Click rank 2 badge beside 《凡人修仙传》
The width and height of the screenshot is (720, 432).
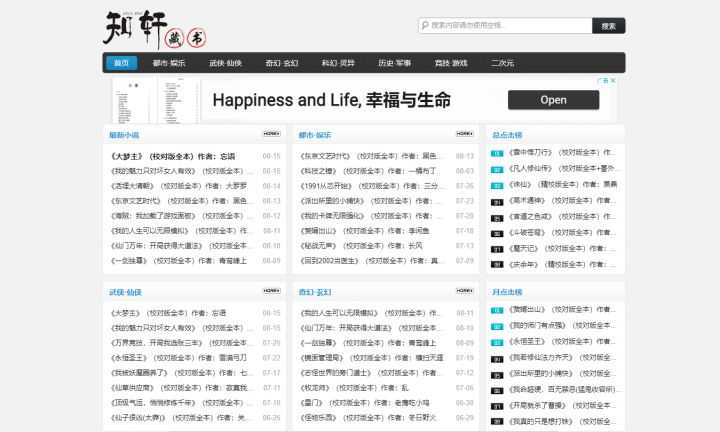coord(497,169)
